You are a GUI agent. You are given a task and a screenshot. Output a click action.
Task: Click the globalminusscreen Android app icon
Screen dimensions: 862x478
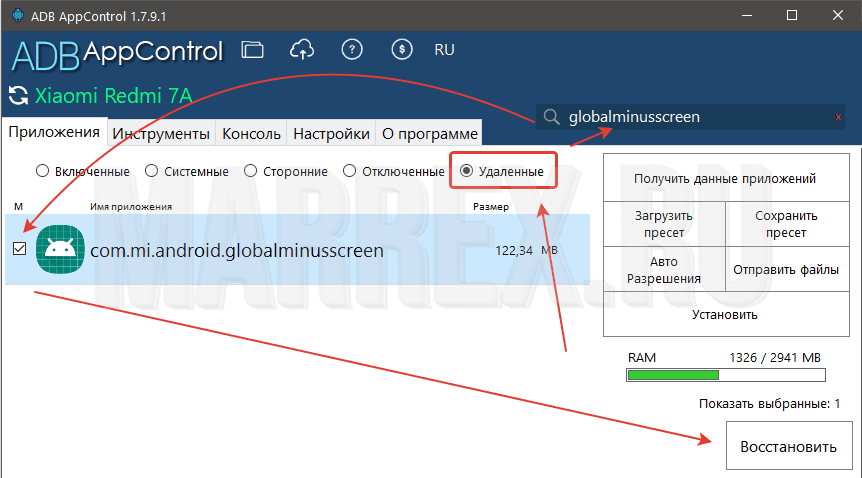pyautogui.click(x=60, y=249)
